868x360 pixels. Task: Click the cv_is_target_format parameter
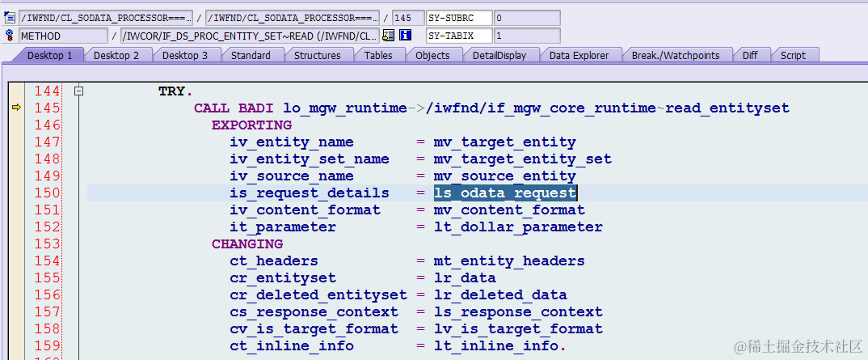click(314, 329)
